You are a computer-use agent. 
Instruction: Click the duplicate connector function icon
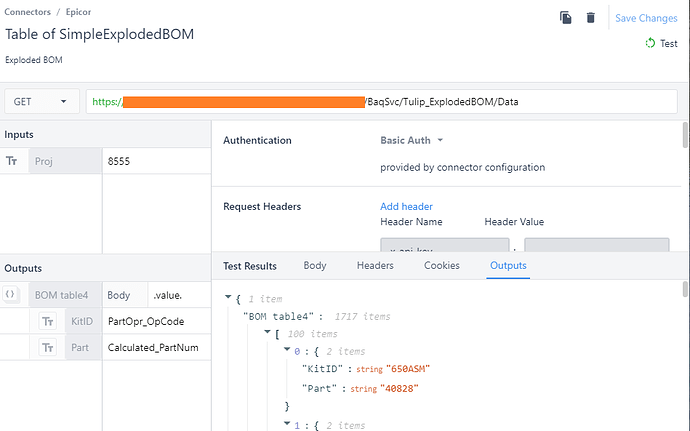click(x=565, y=18)
